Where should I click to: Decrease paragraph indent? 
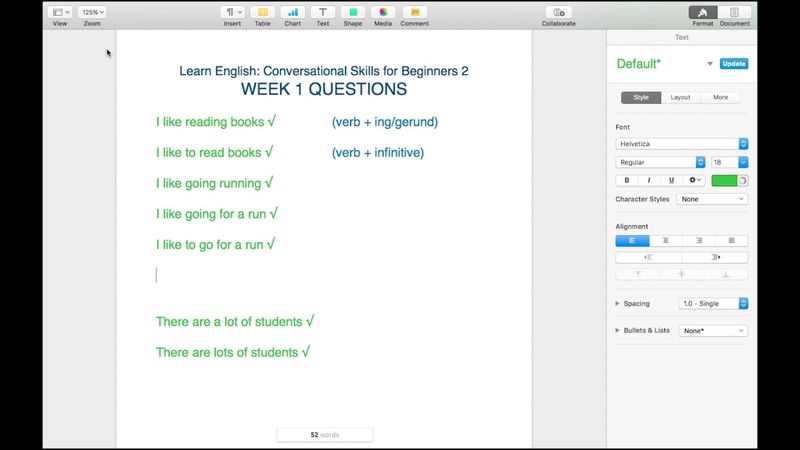pos(648,257)
